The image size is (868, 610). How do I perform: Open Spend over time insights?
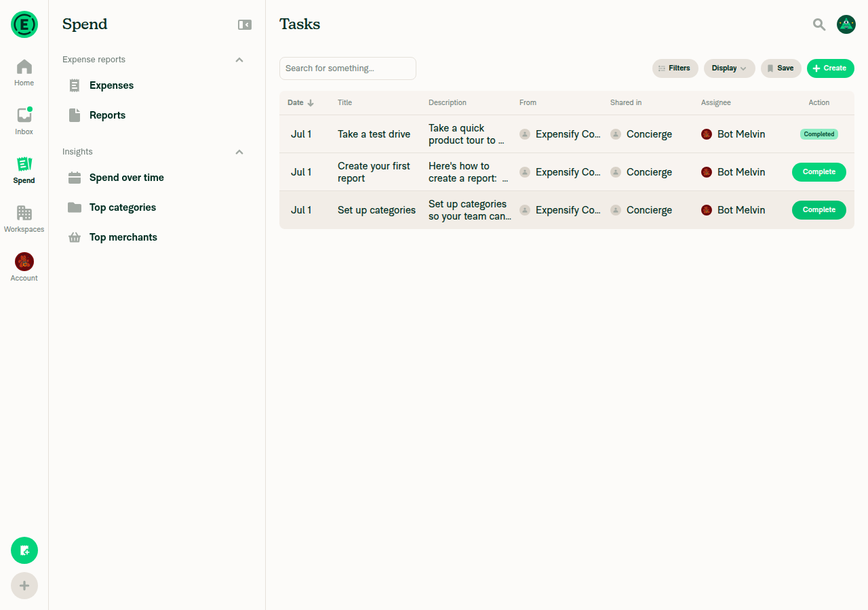coord(157,178)
